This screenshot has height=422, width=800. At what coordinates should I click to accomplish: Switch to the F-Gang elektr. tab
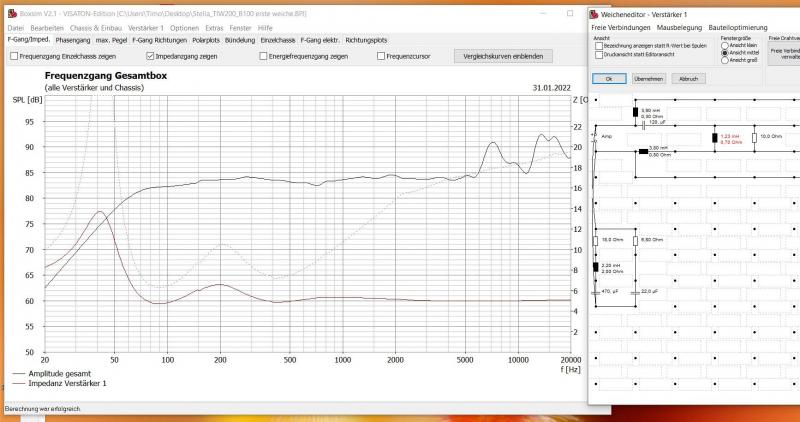pyautogui.click(x=320, y=40)
